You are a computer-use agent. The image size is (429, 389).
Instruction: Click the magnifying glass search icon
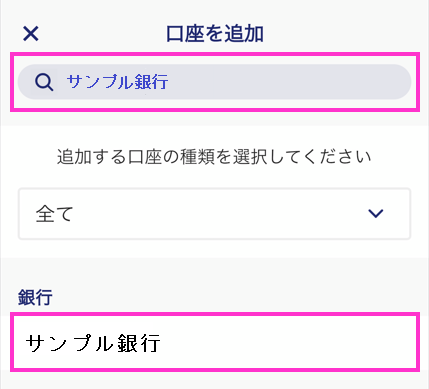(x=44, y=82)
